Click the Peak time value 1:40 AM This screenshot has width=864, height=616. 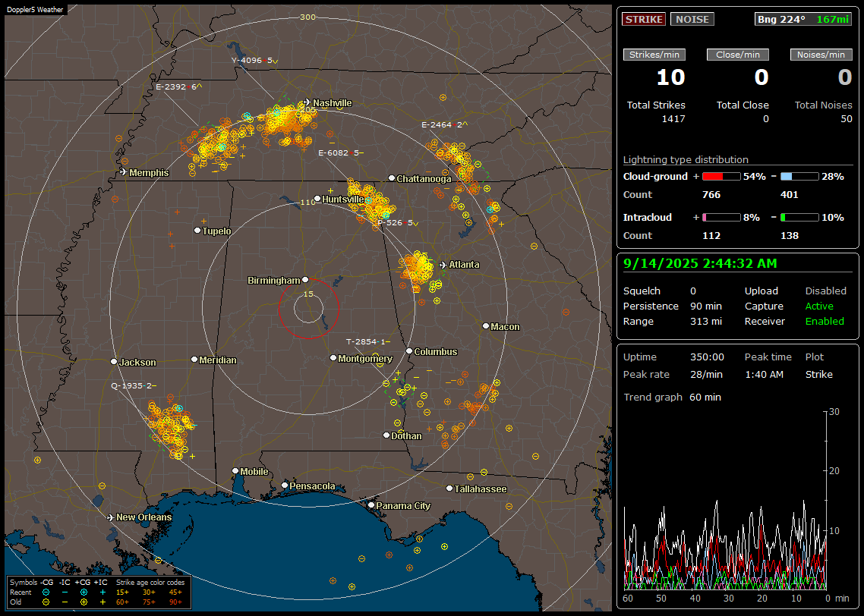764,374
